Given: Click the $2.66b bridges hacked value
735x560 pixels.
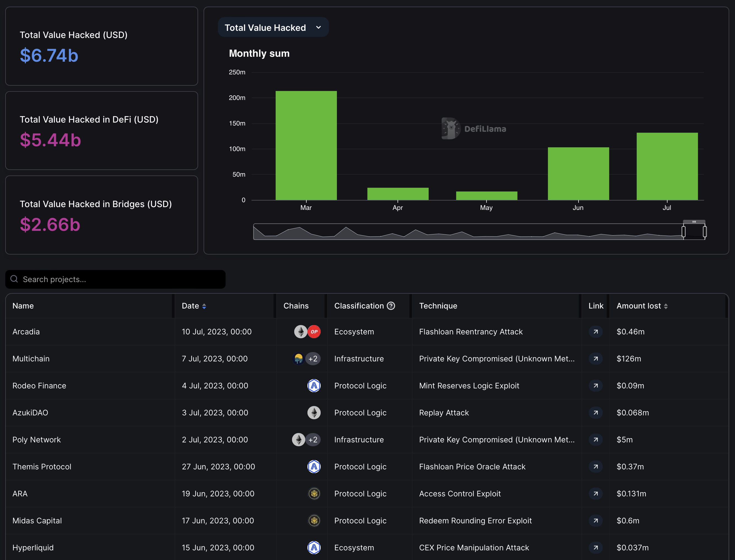Looking at the screenshot, I should pos(50,225).
